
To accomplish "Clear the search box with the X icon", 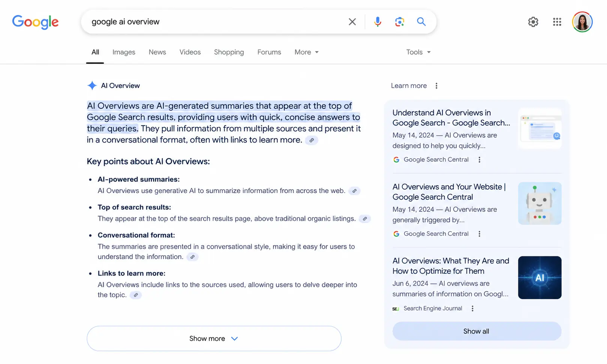I will (352, 22).
